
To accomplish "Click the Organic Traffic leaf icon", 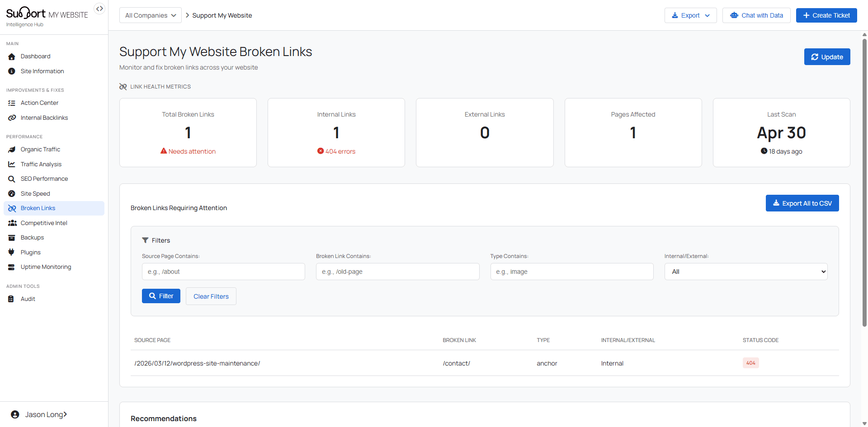I will 12,150.
